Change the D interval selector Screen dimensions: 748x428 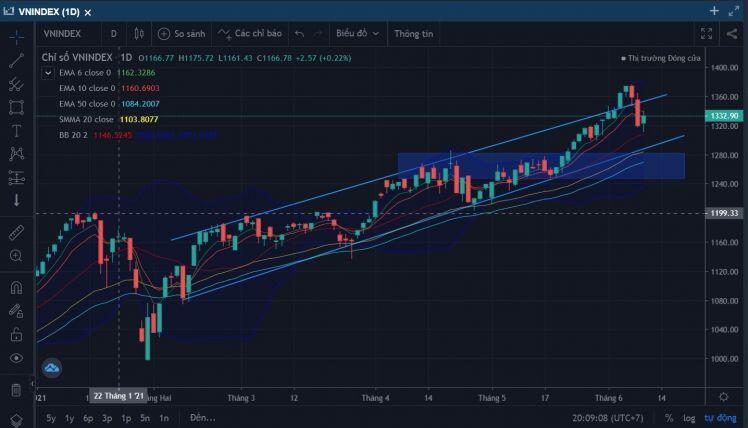tap(114, 33)
